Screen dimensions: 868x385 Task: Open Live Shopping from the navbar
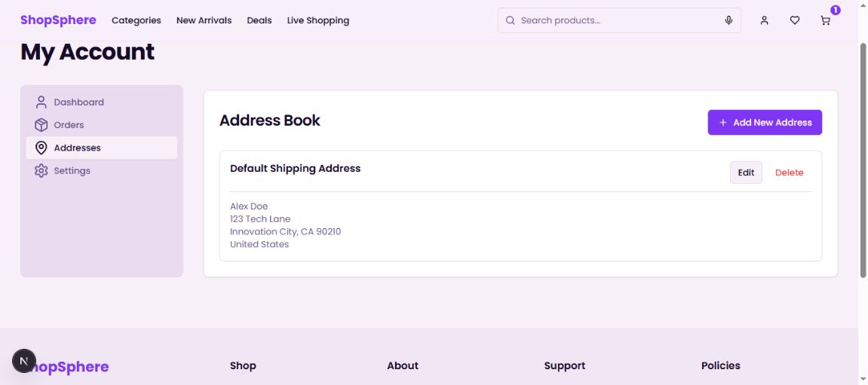click(x=317, y=20)
